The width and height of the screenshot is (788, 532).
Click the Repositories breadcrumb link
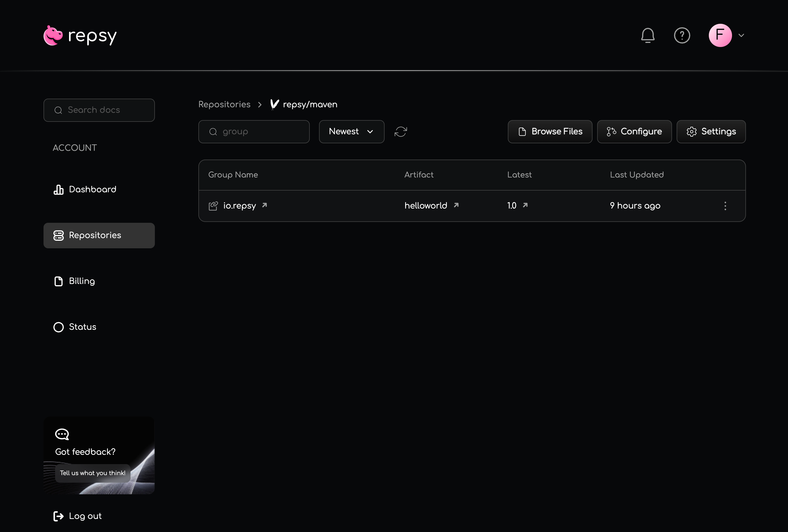point(224,104)
